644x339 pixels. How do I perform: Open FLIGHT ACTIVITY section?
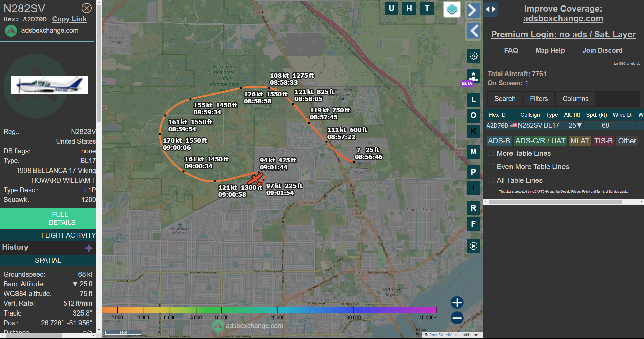[x=48, y=235]
